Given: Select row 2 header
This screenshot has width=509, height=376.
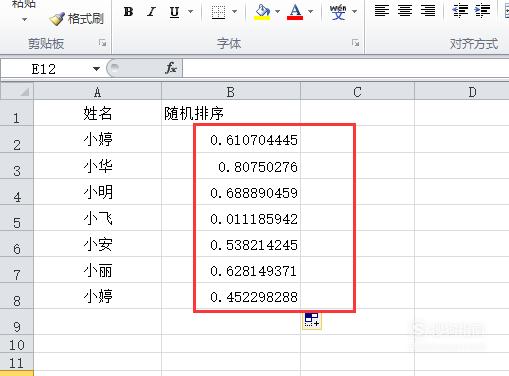Looking at the screenshot, I should click(17, 140).
